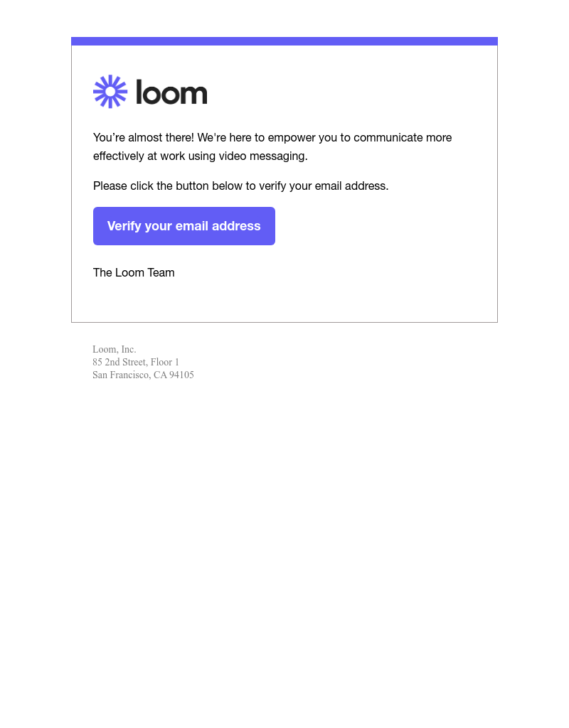
Task: Click the Loom starburst logo icon
Action: [110, 92]
